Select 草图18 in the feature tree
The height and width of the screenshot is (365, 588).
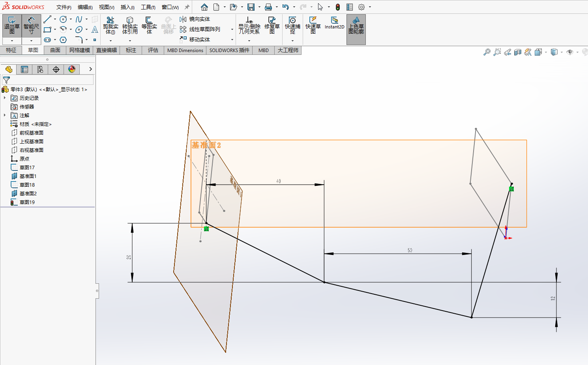[27, 185]
